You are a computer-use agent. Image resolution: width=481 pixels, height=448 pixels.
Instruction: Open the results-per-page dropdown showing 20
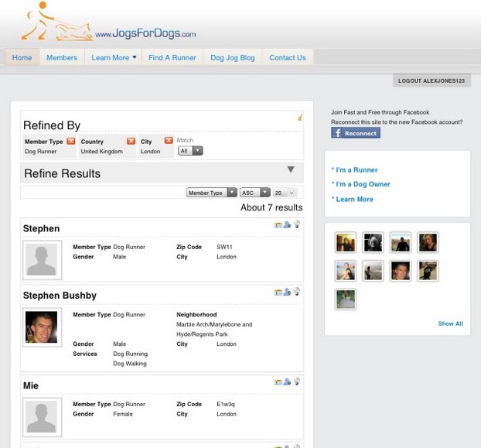(x=285, y=193)
